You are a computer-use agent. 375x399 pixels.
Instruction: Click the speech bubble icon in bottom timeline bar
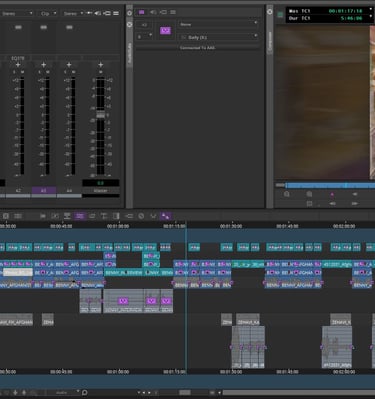[85, 392]
